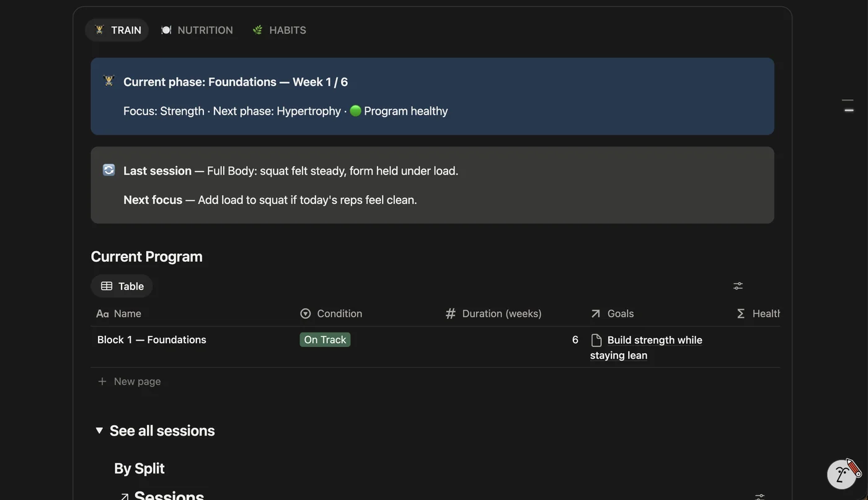Click the Health formula column header
Viewport: 868px width, 500px height.
(758, 314)
